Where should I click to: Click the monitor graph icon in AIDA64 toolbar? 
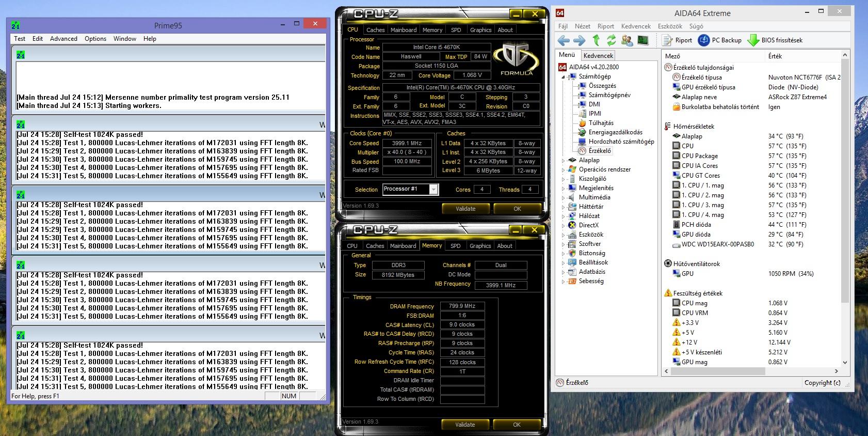[x=643, y=40]
